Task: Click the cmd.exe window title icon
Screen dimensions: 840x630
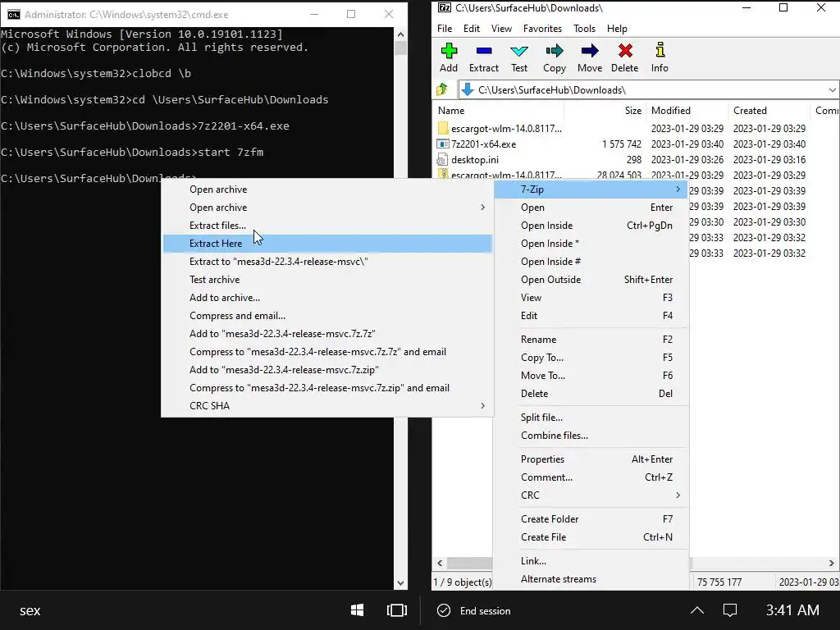Action: pos(13,15)
